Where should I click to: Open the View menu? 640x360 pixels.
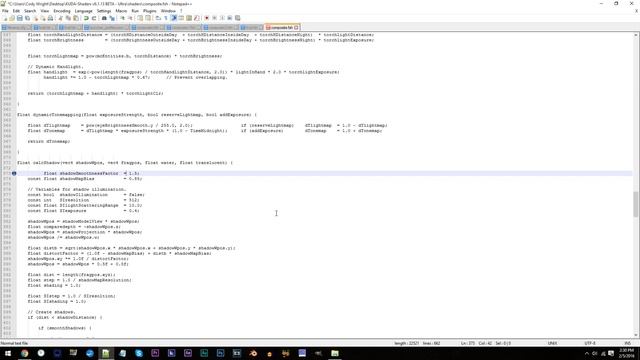pos(44,11)
